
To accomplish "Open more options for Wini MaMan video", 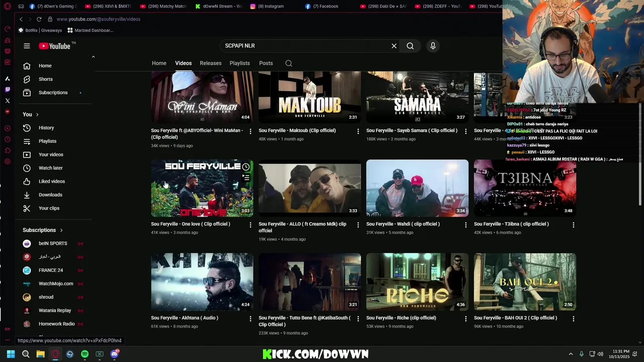I will [x=250, y=131].
